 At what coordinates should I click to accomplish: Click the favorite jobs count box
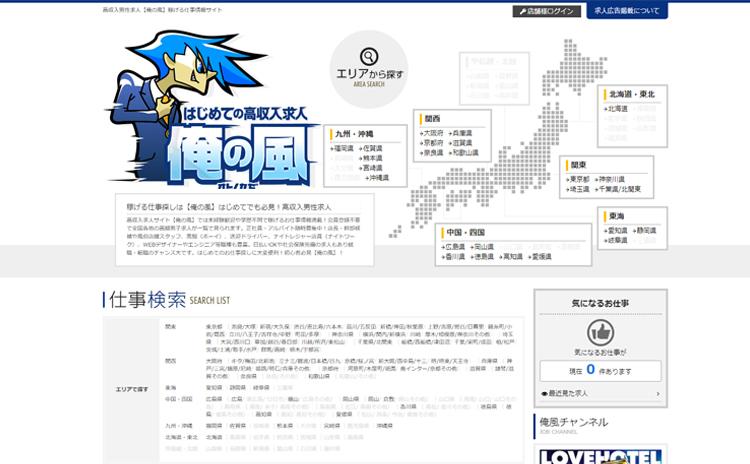click(x=599, y=370)
